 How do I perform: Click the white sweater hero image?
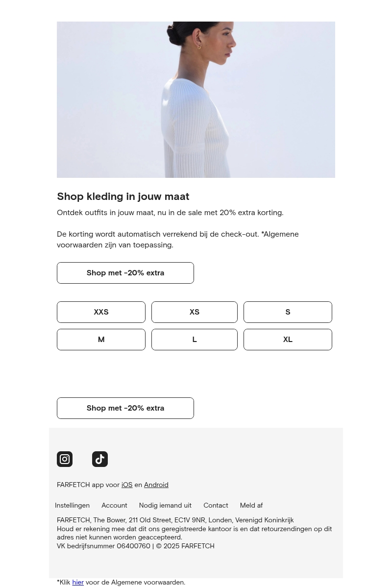pos(196,99)
